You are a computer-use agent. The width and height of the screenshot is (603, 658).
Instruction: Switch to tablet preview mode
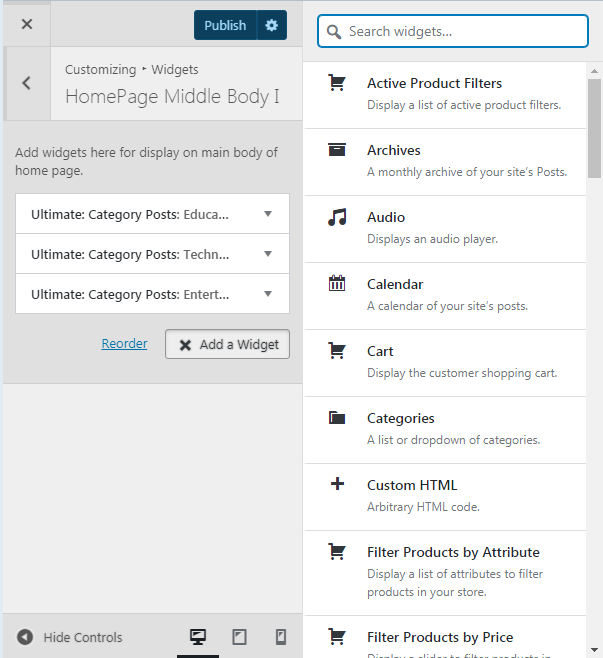239,637
